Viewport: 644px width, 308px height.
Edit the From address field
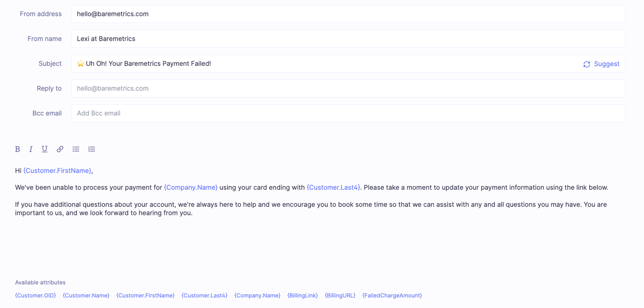tap(347, 14)
